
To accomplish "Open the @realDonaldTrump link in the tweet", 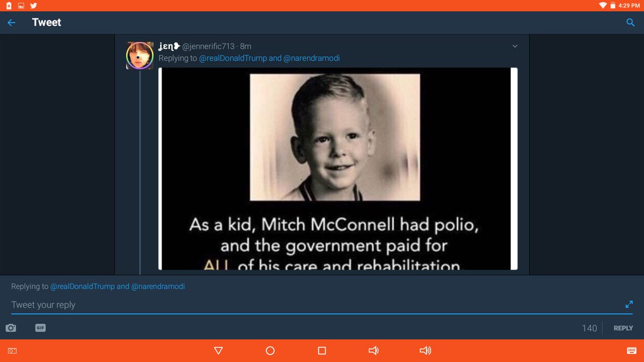I will click(233, 58).
